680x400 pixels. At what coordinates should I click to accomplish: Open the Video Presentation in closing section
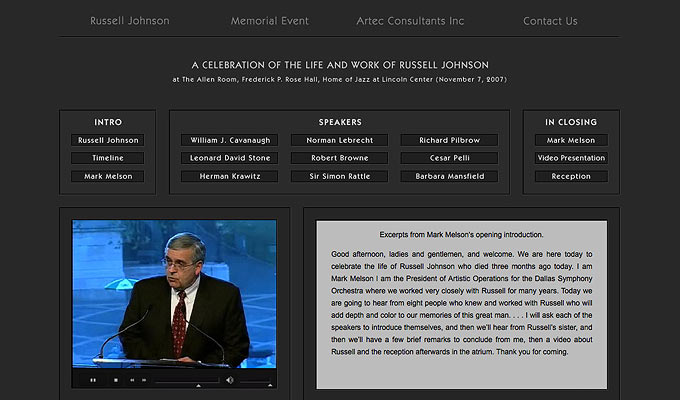click(x=571, y=158)
